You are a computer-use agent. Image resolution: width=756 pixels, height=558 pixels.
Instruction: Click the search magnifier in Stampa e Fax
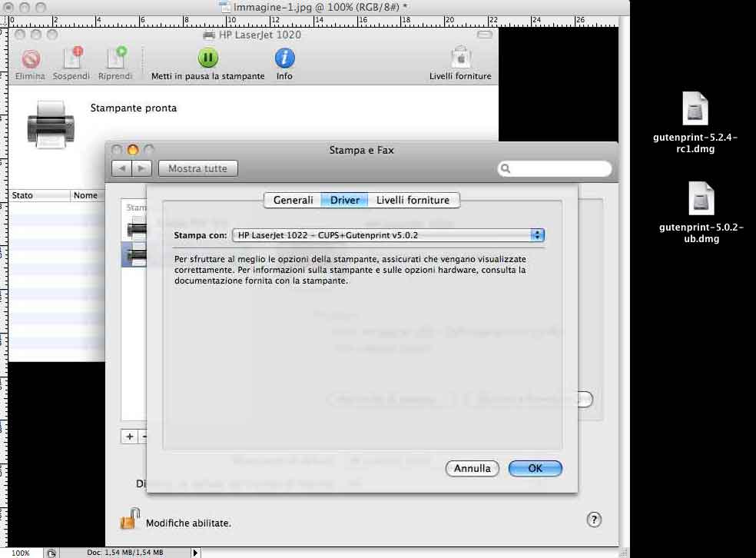(506, 168)
